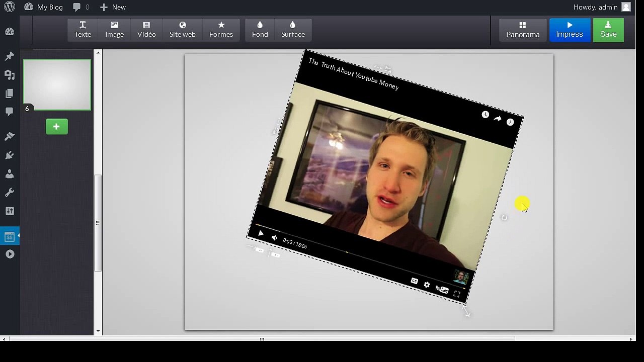Click the video share arrow
644x362 pixels.
[x=498, y=119]
